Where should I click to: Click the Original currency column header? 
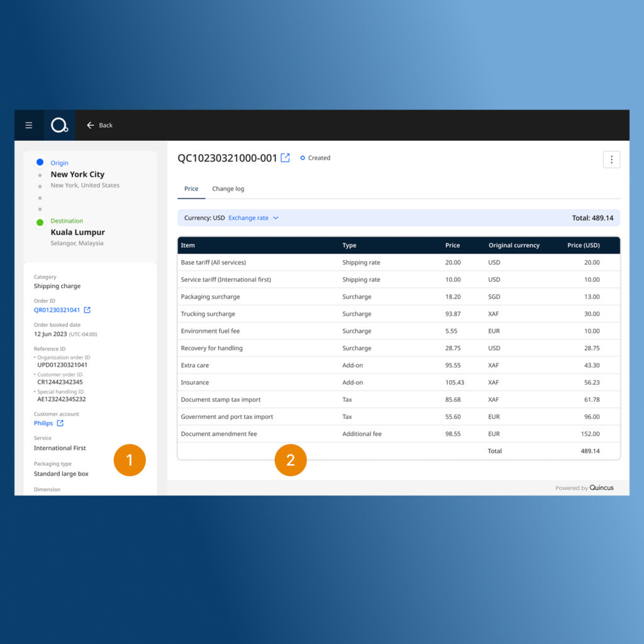[514, 245]
